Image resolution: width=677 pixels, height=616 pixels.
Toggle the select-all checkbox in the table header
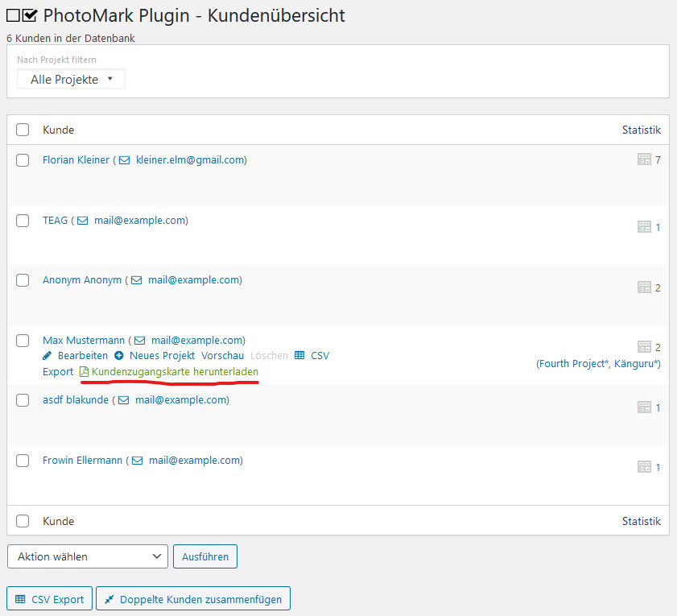pyautogui.click(x=23, y=130)
